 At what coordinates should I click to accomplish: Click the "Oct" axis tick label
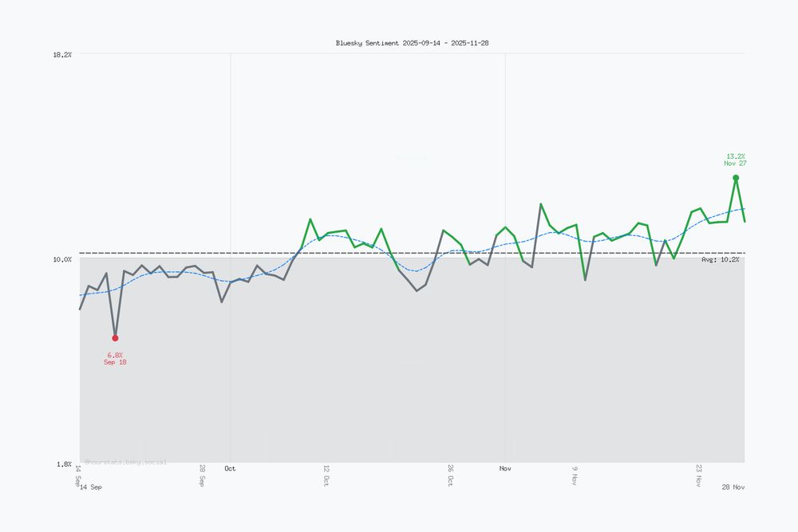pos(230,468)
